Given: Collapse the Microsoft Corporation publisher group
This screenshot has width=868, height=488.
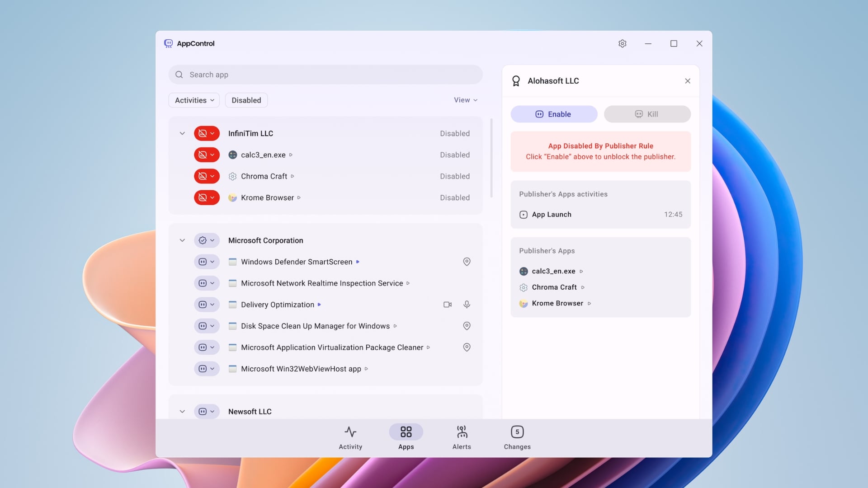Looking at the screenshot, I should point(182,240).
